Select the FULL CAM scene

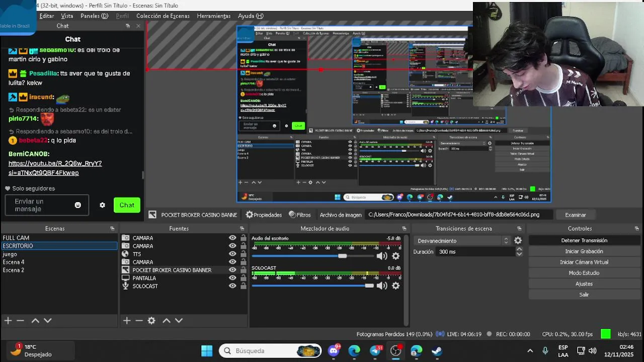pyautogui.click(x=59, y=238)
